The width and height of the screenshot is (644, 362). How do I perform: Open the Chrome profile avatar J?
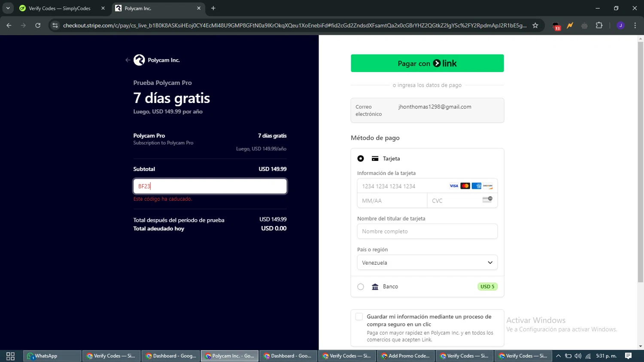(x=620, y=25)
